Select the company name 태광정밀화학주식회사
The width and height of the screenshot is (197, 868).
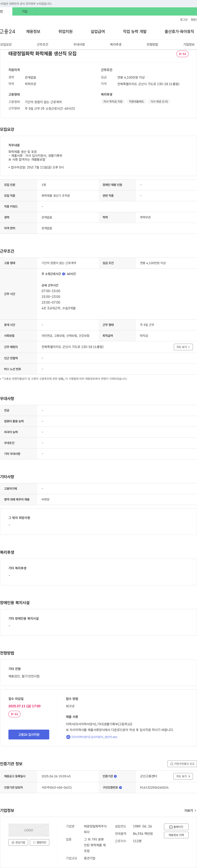[x=95, y=829]
